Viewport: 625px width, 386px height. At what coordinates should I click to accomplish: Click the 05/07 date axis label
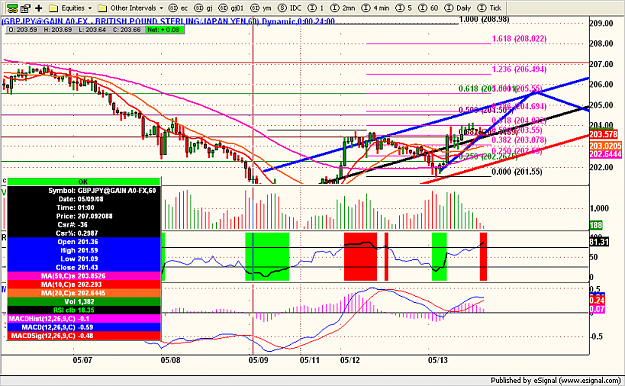click(83, 360)
